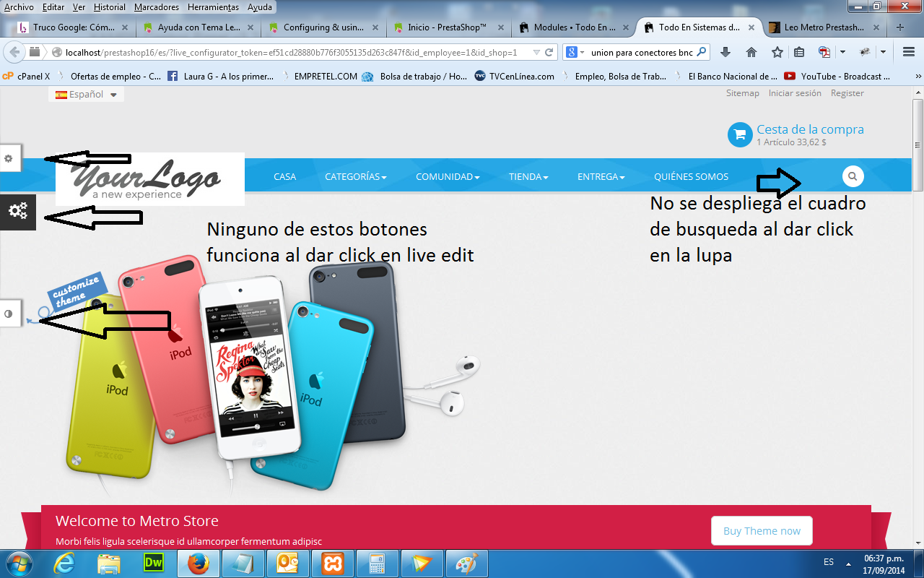Open the TVCenLínea.com bookmark
Image resolution: width=924 pixels, height=578 pixels.
(515, 76)
